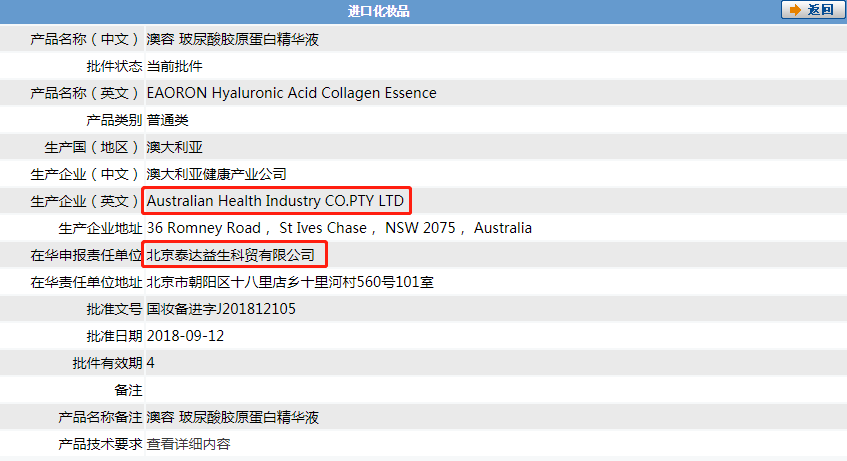The width and height of the screenshot is (847, 461).
Task: Open the 查看详细内容 link
Action: pos(189,444)
